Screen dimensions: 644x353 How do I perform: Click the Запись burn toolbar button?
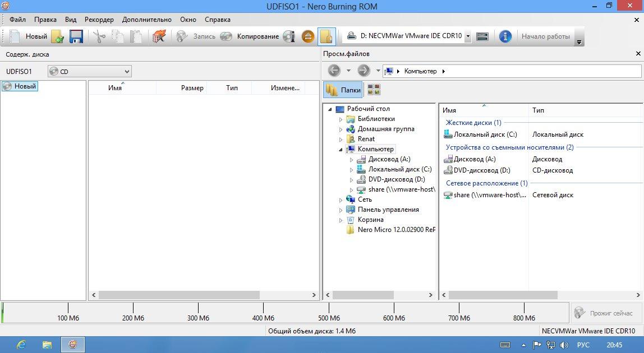click(x=196, y=36)
